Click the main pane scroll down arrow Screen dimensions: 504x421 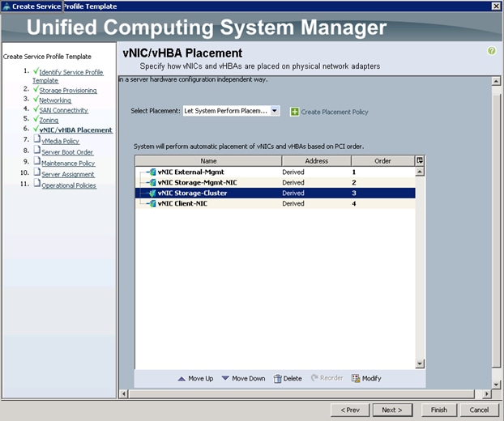tap(496, 385)
